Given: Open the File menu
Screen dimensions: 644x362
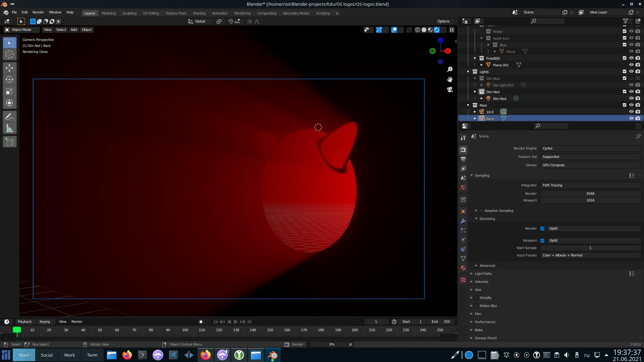Looking at the screenshot, I should (14, 12).
